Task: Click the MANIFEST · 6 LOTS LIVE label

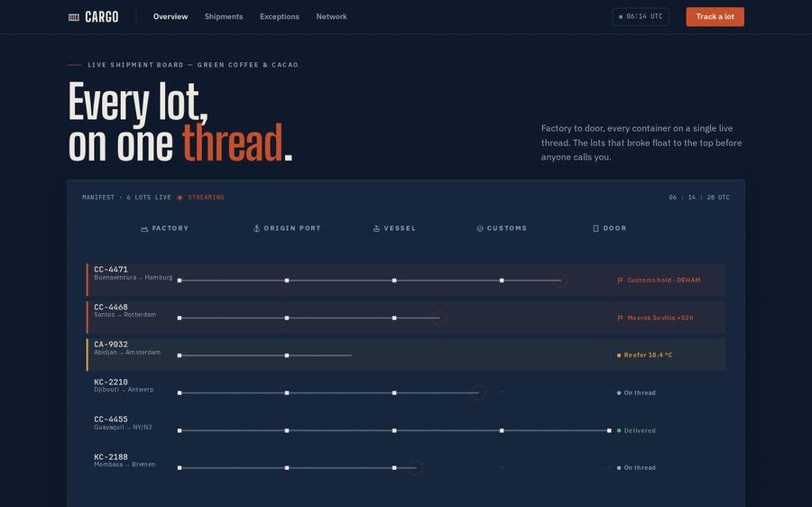Action: point(126,198)
